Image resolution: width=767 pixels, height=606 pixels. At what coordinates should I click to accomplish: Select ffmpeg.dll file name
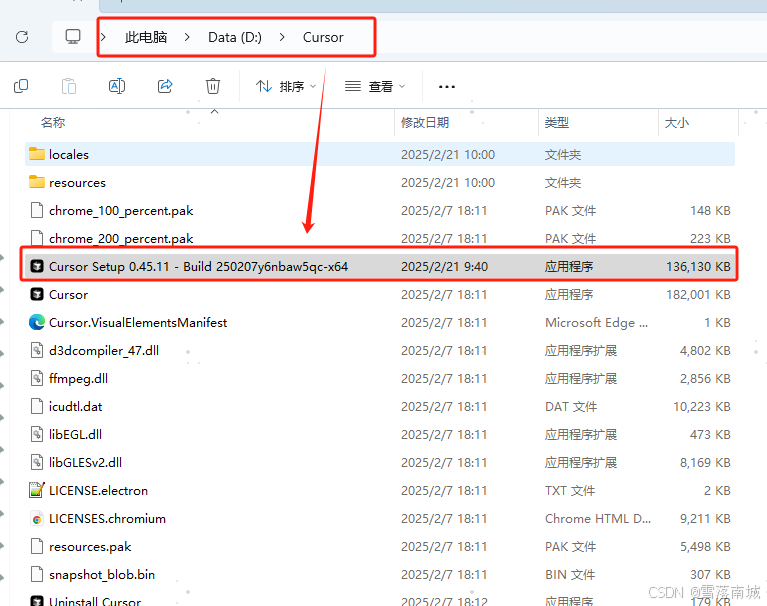coord(78,379)
